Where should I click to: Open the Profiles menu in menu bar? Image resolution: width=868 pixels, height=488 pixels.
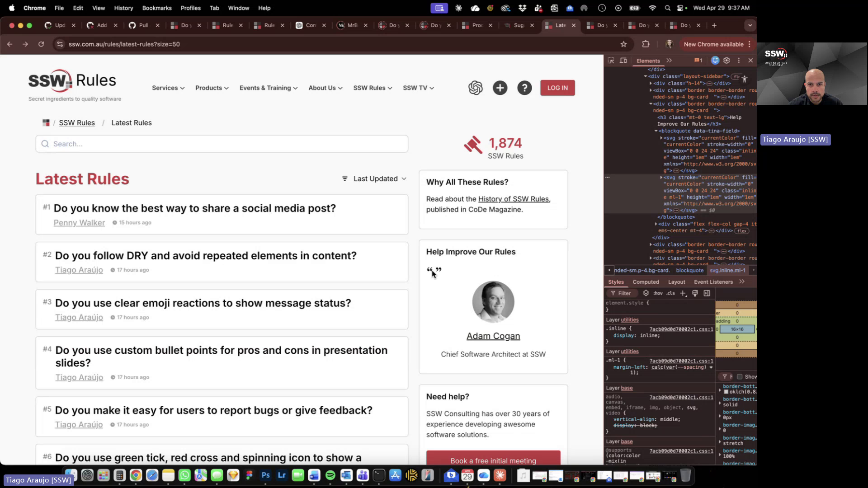[190, 8]
